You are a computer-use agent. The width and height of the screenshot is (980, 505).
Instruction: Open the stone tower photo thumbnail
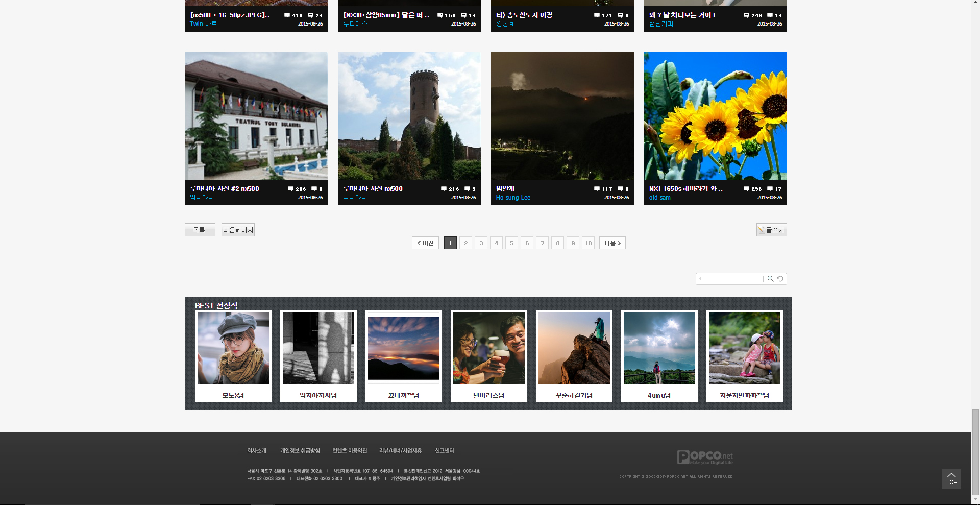coord(409,116)
